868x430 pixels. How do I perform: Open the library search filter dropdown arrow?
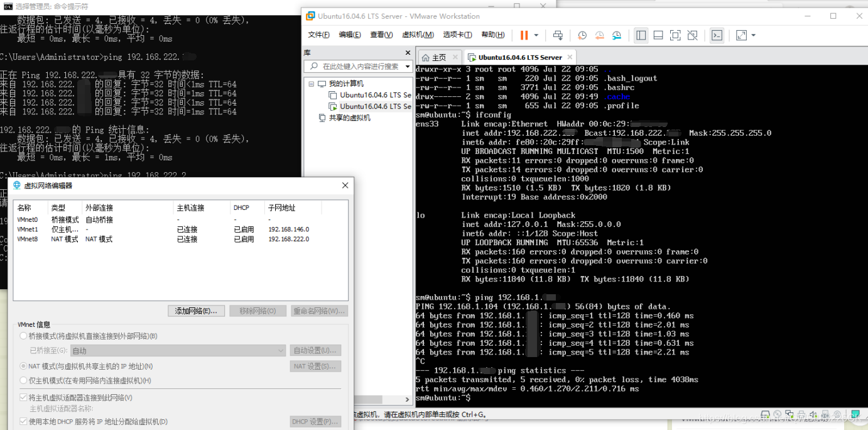tap(408, 66)
